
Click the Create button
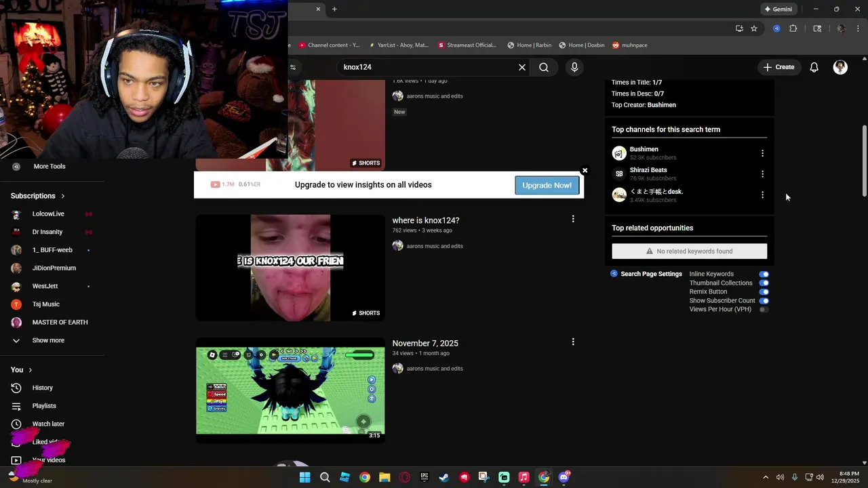778,67
